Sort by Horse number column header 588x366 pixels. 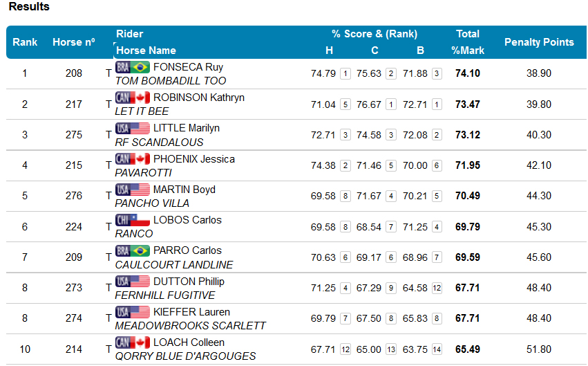(73, 42)
